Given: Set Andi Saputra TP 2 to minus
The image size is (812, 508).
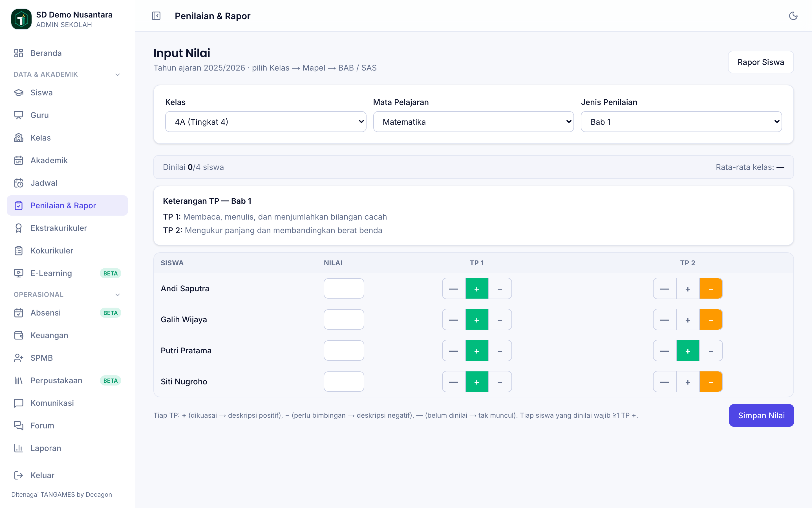Looking at the screenshot, I should [x=711, y=289].
